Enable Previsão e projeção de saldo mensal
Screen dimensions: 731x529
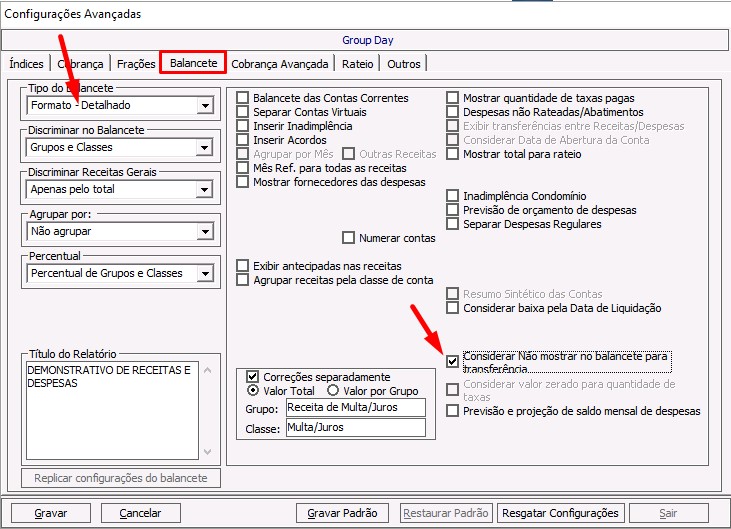452,411
